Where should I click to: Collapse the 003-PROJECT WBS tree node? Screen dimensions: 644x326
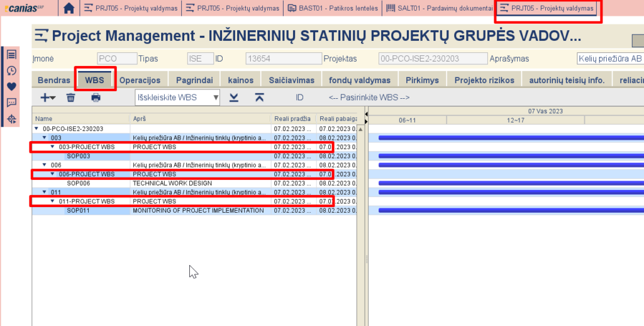click(x=53, y=147)
